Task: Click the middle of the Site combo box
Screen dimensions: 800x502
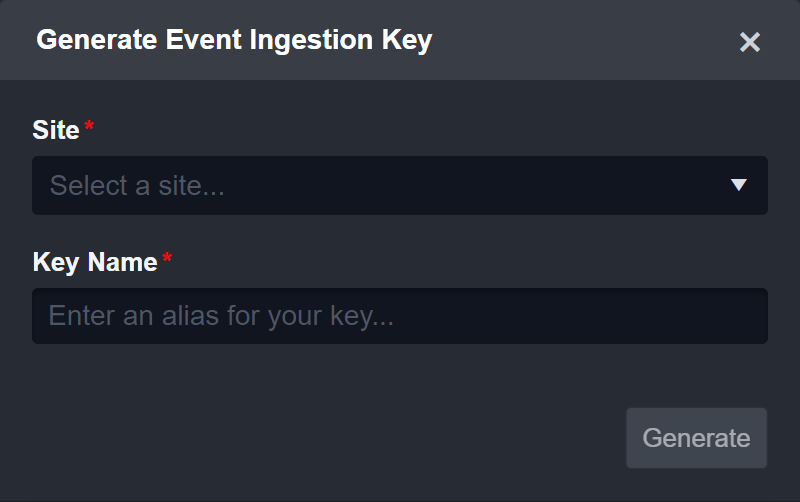Action: (x=399, y=185)
